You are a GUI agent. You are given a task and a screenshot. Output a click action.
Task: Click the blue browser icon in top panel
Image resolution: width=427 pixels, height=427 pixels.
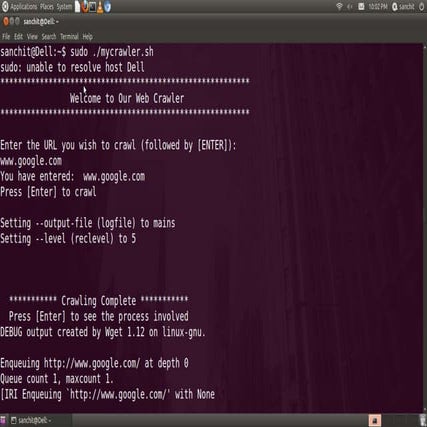(107, 7)
